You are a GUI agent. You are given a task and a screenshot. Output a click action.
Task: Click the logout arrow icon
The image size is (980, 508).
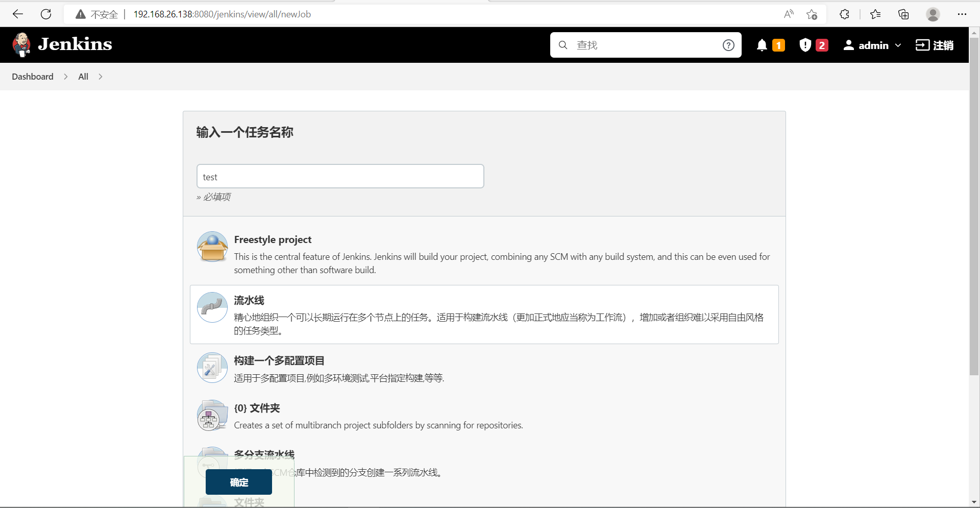922,45
